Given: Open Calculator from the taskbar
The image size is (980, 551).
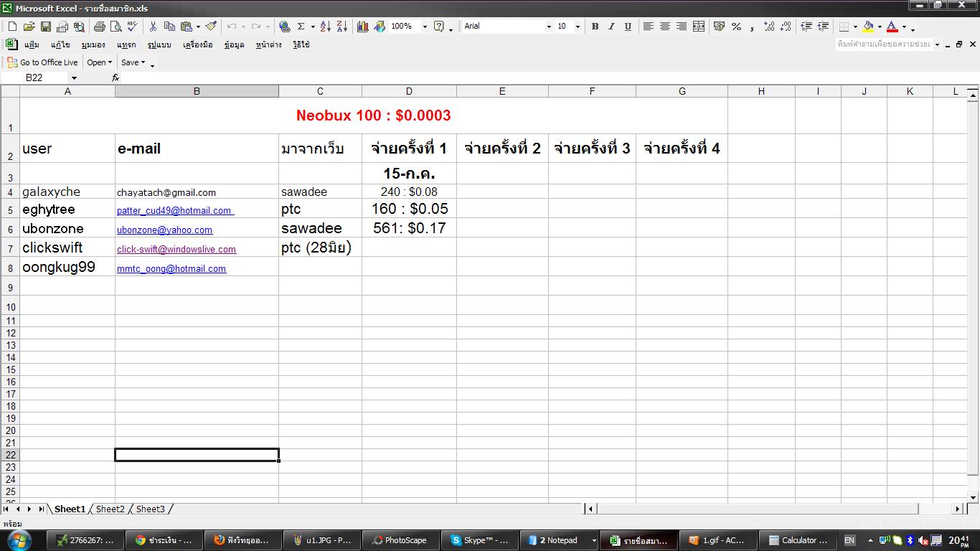Looking at the screenshot, I should coord(797,540).
